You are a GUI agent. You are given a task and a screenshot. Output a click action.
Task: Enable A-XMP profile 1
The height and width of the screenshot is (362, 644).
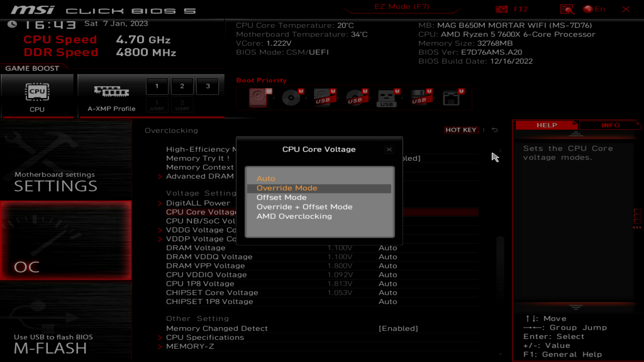tap(157, 86)
